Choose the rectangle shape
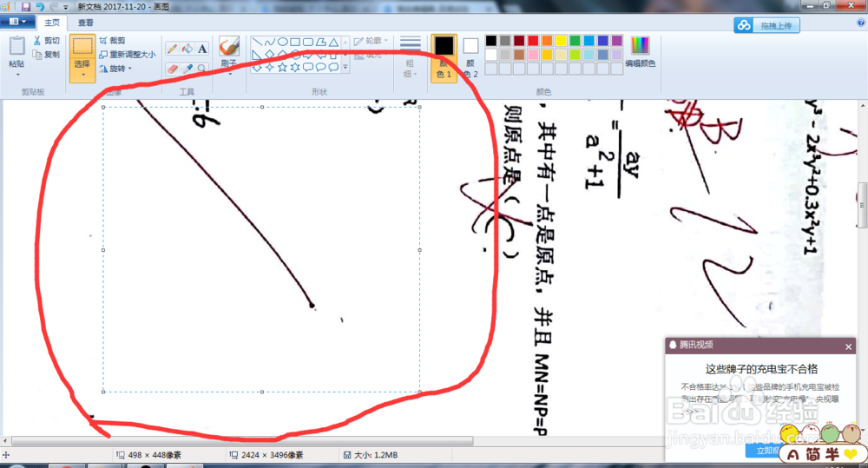The image size is (868, 468). coord(295,42)
